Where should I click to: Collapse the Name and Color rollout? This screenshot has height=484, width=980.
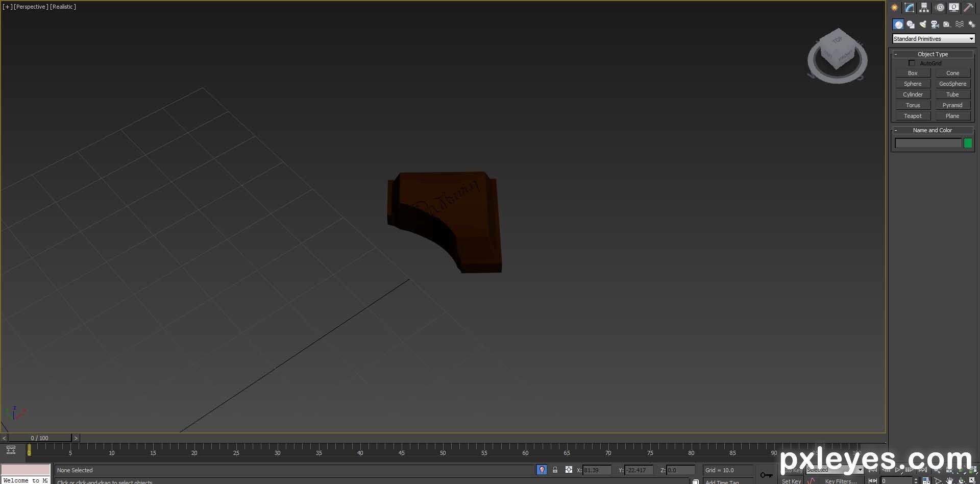pyautogui.click(x=933, y=130)
